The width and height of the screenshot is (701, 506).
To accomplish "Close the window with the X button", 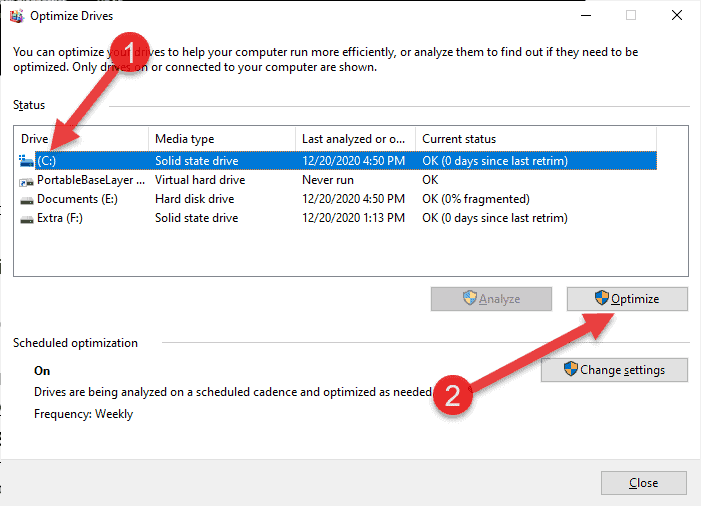I will pos(677,15).
